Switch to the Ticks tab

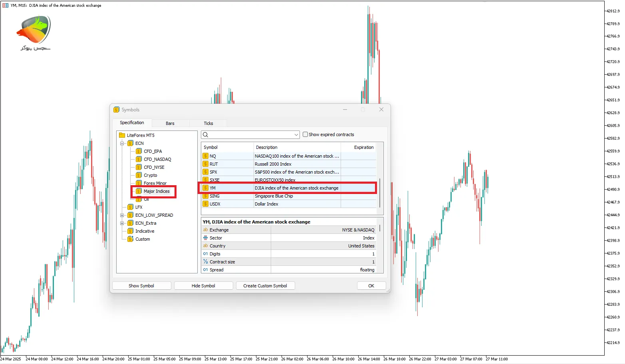tap(208, 123)
